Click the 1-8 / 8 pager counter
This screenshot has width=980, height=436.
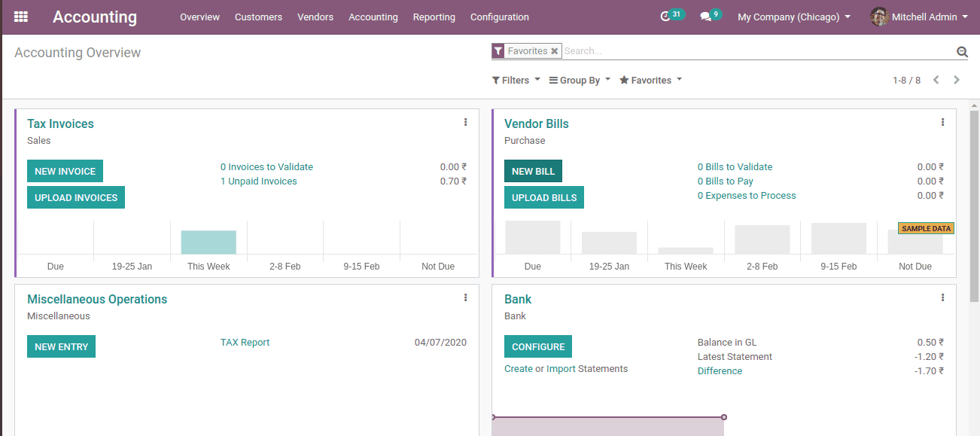906,80
